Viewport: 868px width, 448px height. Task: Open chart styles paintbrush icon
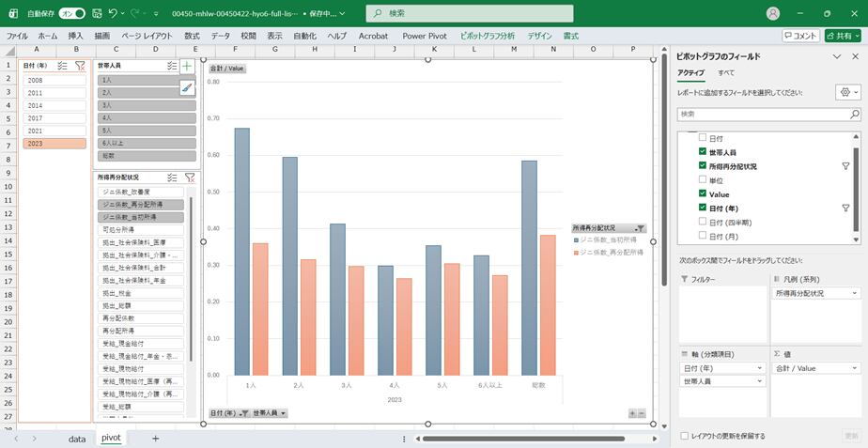coord(188,87)
